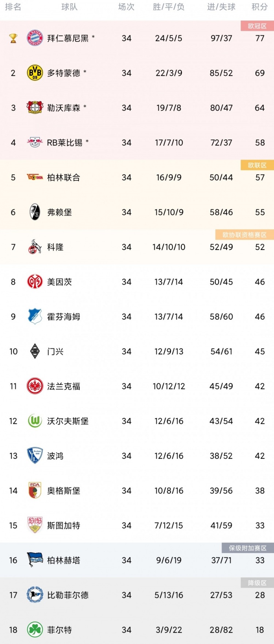Tap the Borussia Dortmund BVB crest
This screenshot has width=274, height=644.
[35, 73]
